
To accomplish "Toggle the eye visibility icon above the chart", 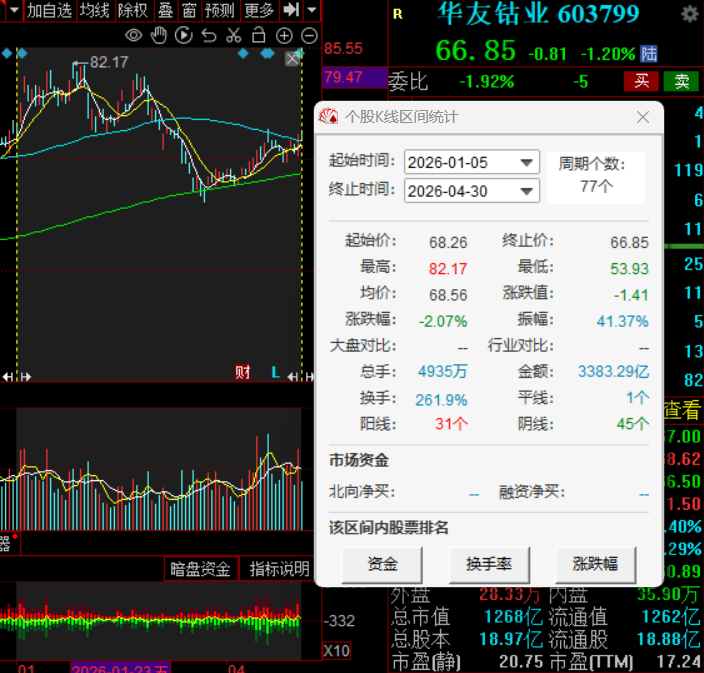I will 133,35.
